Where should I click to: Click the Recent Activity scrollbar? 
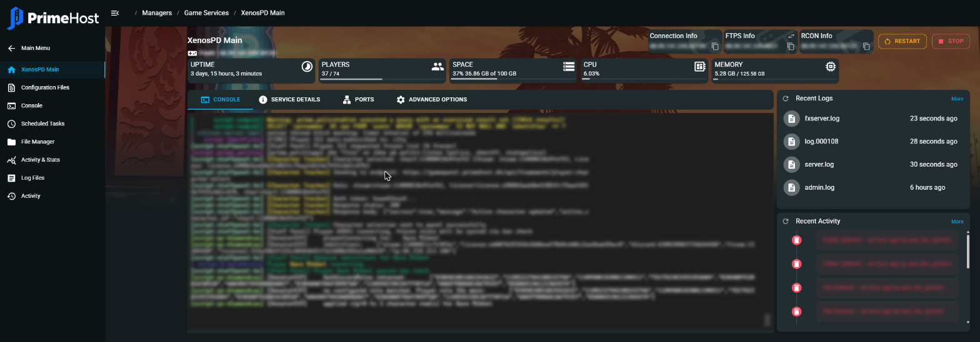pos(967,252)
